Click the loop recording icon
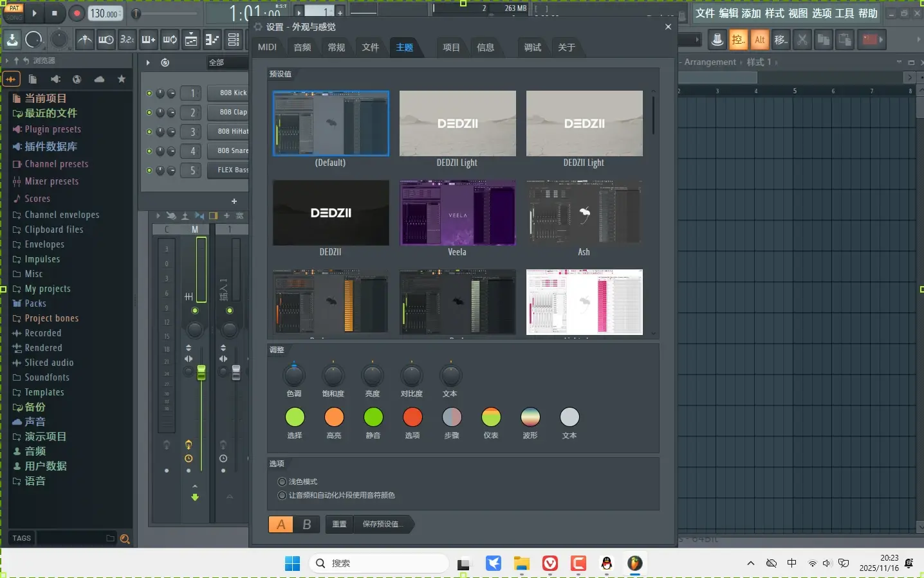Image resolution: width=924 pixels, height=578 pixels. (170, 40)
